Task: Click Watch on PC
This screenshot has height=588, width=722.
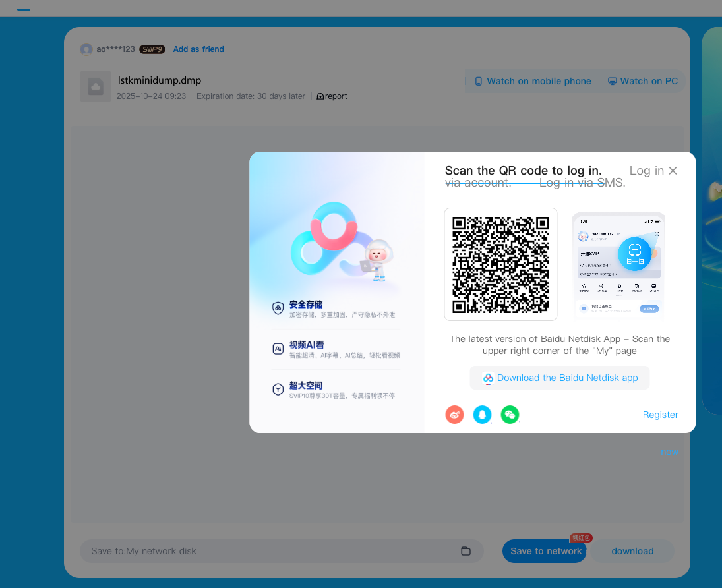Action: coord(643,81)
